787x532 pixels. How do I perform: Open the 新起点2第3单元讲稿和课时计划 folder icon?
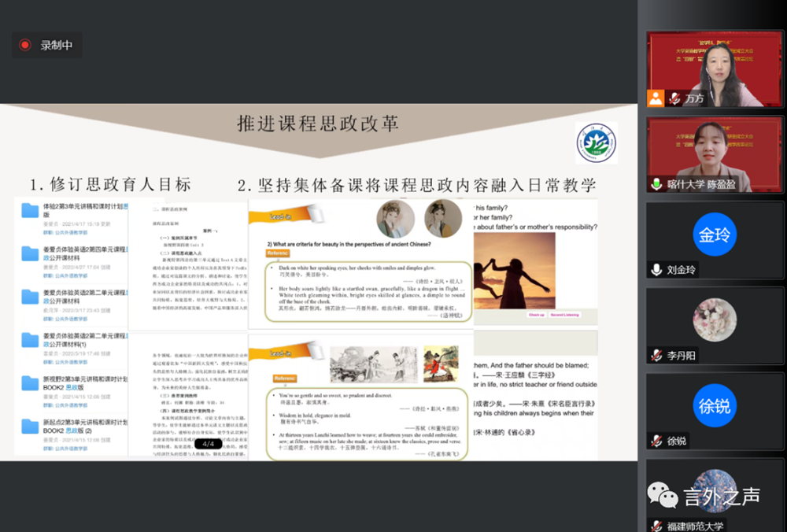31,427
